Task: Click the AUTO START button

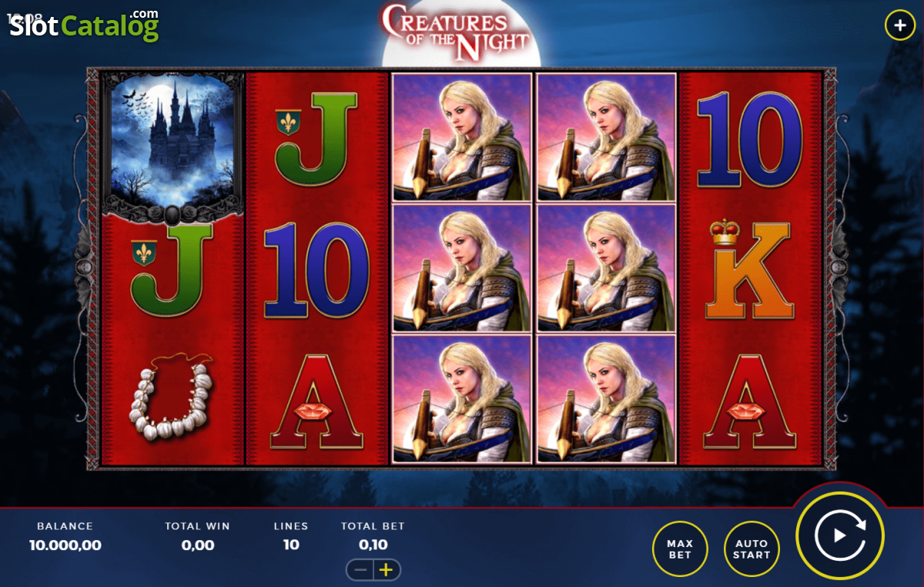Action: point(752,549)
